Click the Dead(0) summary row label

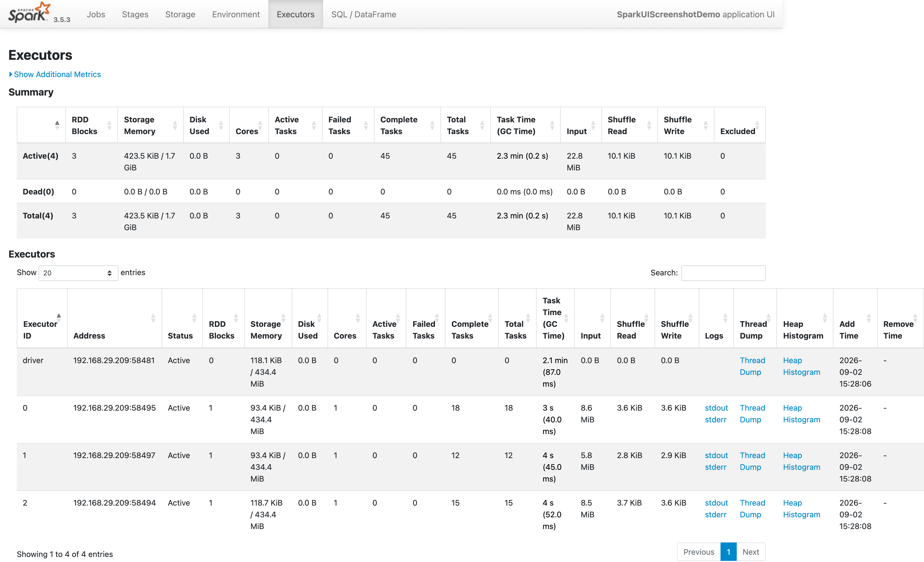pyautogui.click(x=38, y=191)
